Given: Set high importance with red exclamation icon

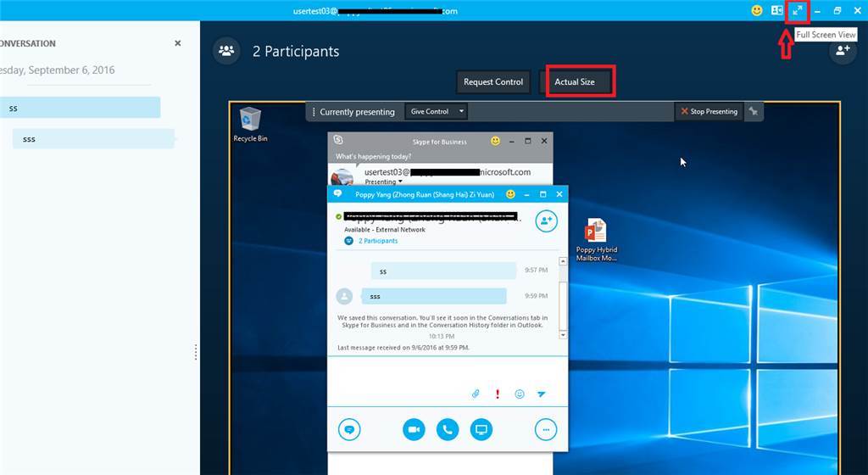Looking at the screenshot, I should [x=497, y=394].
